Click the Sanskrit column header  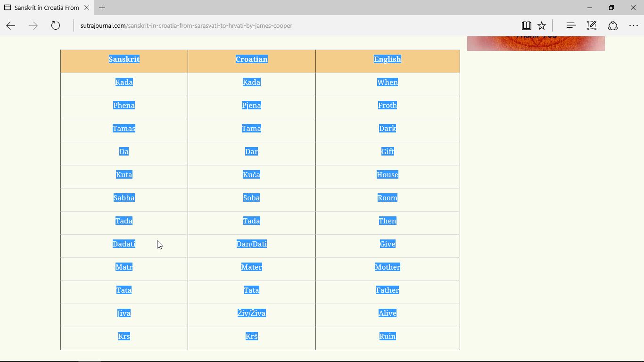tap(124, 59)
